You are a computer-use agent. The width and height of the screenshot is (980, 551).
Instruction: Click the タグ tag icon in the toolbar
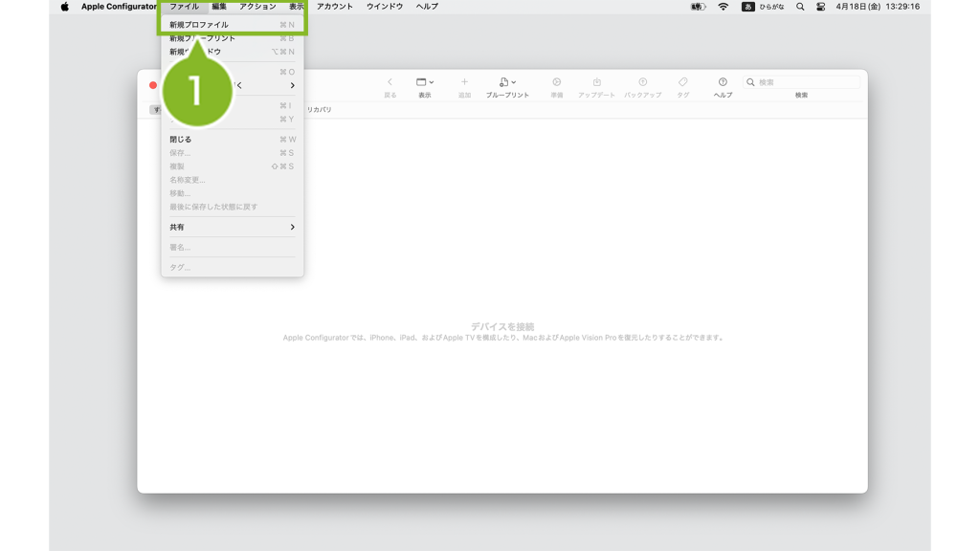click(683, 82)
